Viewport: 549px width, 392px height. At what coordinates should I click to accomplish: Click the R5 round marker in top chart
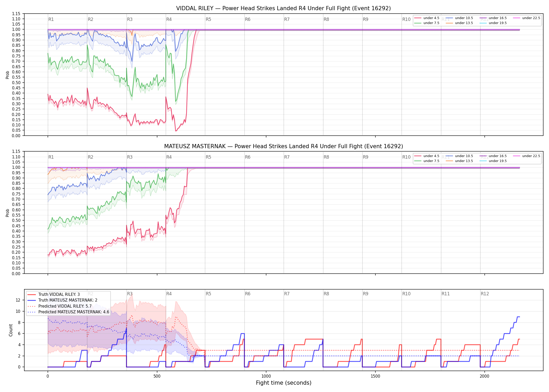pyautogui.click(x=208, y=19)
